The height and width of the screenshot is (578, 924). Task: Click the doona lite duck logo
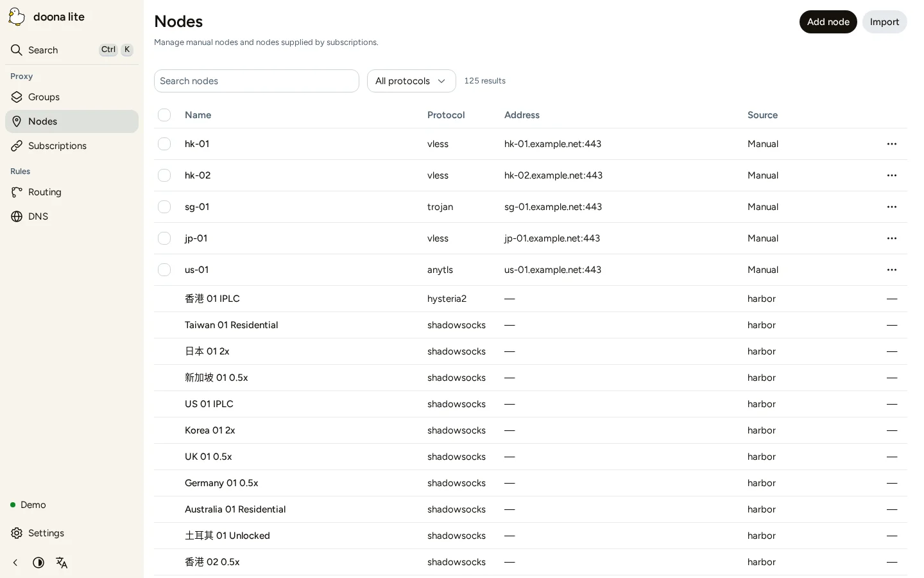(17, 17)
